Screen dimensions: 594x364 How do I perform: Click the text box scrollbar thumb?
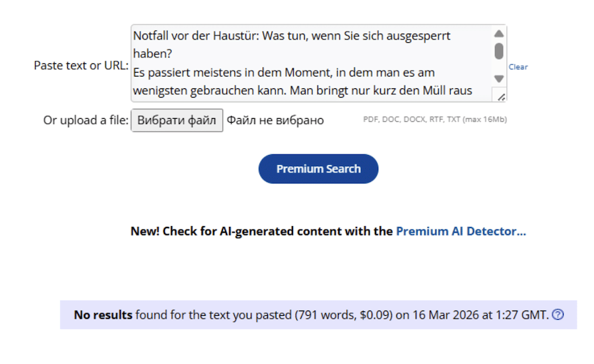tap(499, 51)
